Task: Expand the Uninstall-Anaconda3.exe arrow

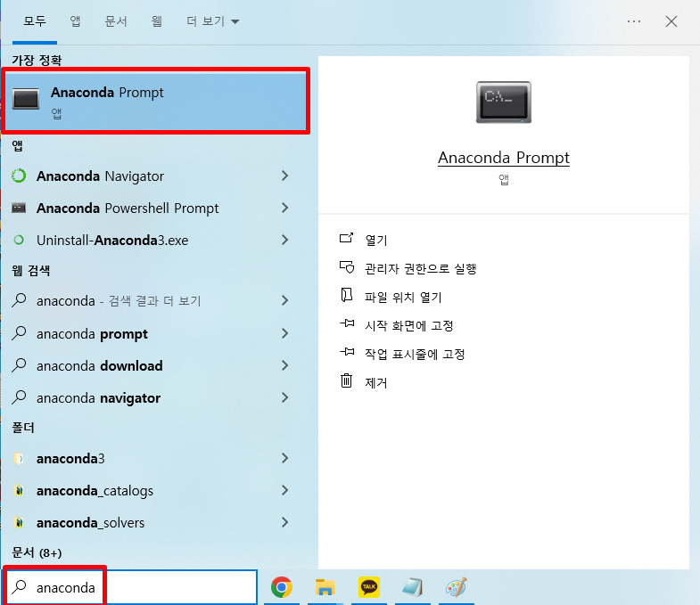Action: (284, 240)
